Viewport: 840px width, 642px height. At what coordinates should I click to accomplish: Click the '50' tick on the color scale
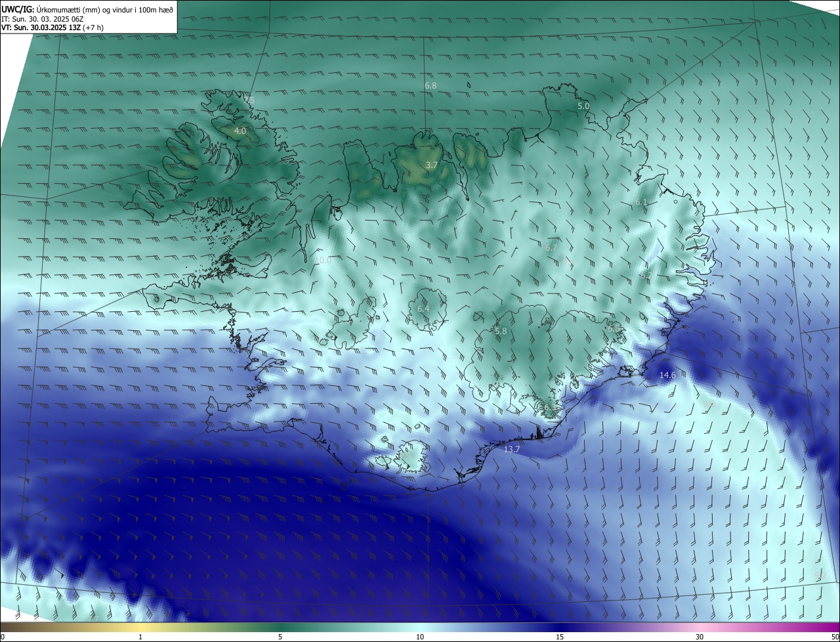tap(835, 637)
